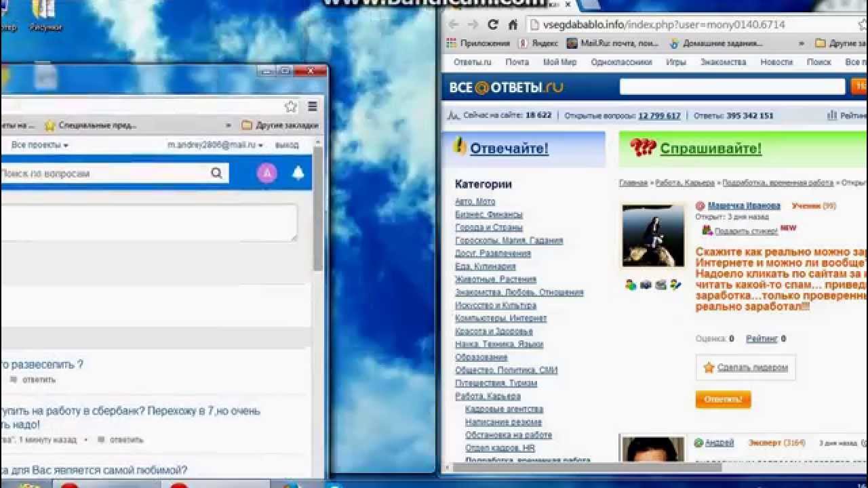Screen dimensions: 868x488
Task: Open open questions count 12 799 617
Action: [x=659, y=115]
